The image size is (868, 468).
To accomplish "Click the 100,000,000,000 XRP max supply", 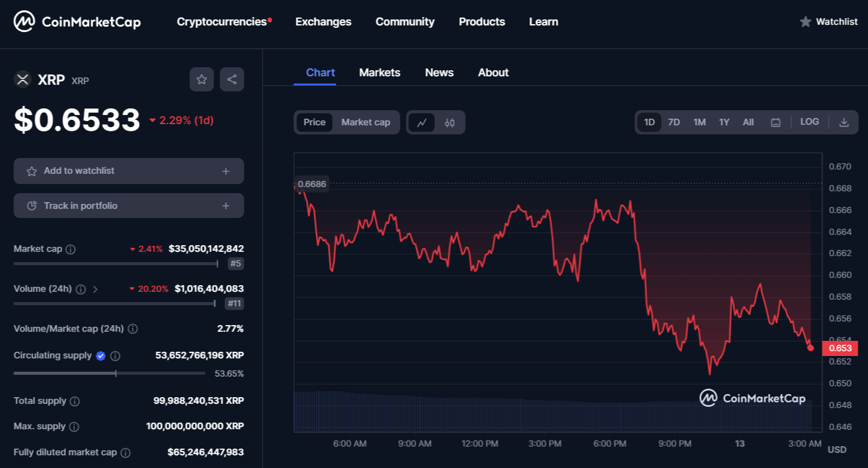I will pyautogui.click(x=195, y=426).
